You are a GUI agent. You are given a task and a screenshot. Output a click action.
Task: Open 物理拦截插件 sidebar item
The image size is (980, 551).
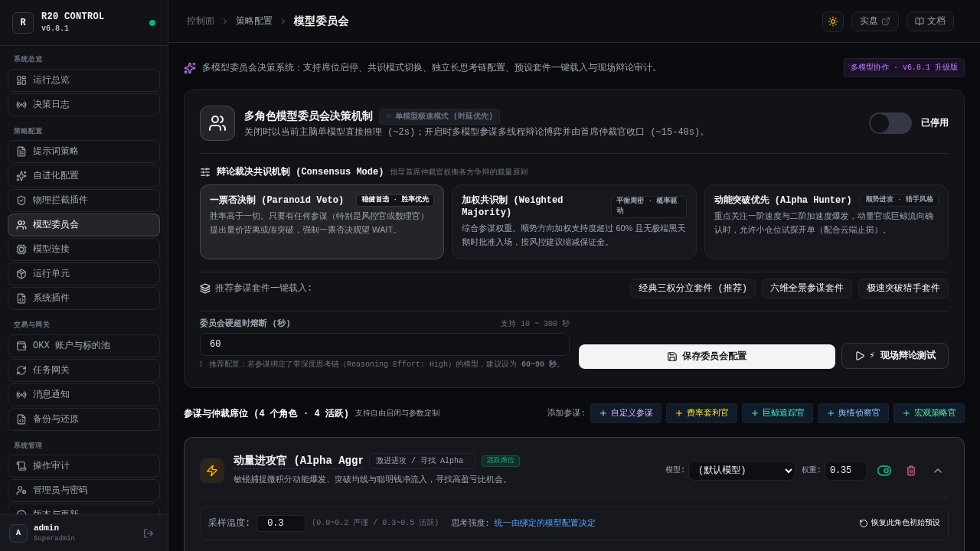pos(83,201)
